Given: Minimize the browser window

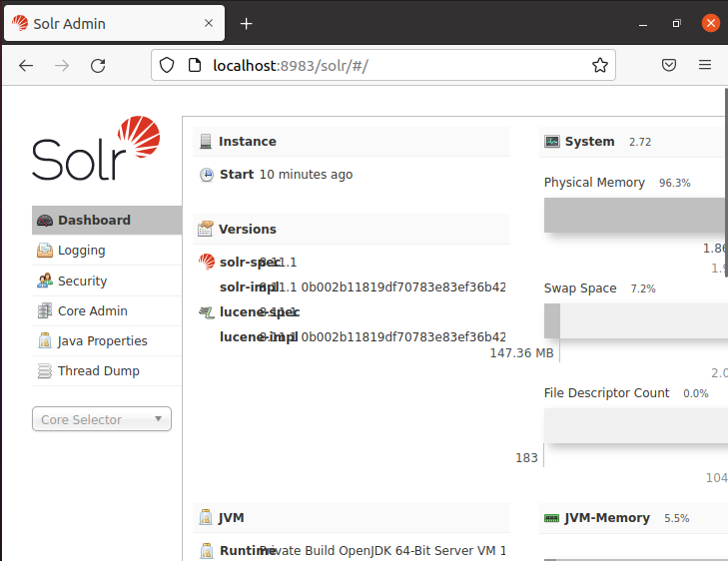Looking at the screenshot, I should [x=643, y=23].
